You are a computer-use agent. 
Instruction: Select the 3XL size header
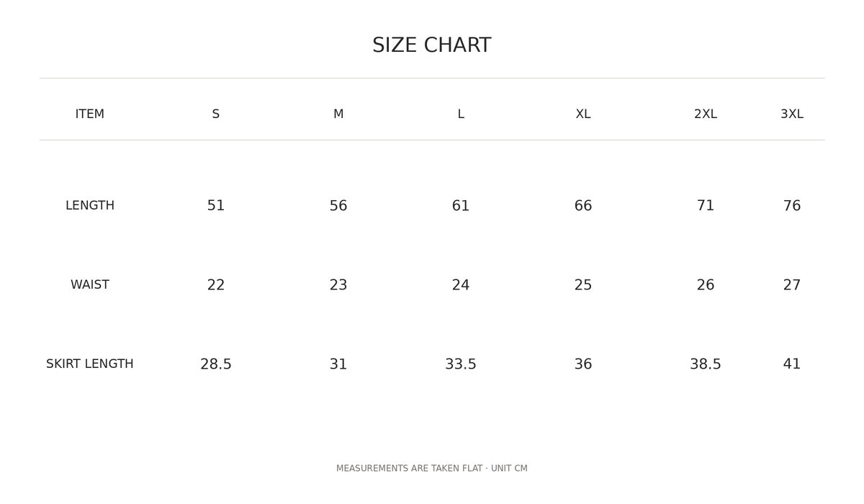pos(792,114)
